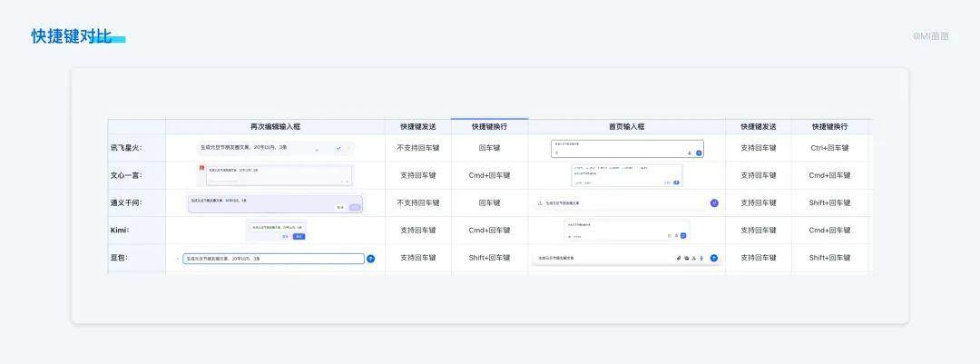980x364 pixels.
Task: Click the paperclip attachment icon in 豆包 homepage input
Action: pos(679,258)
